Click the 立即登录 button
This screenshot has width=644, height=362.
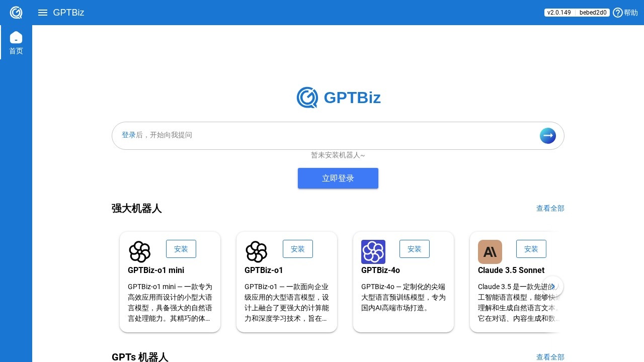pos(338,178)
